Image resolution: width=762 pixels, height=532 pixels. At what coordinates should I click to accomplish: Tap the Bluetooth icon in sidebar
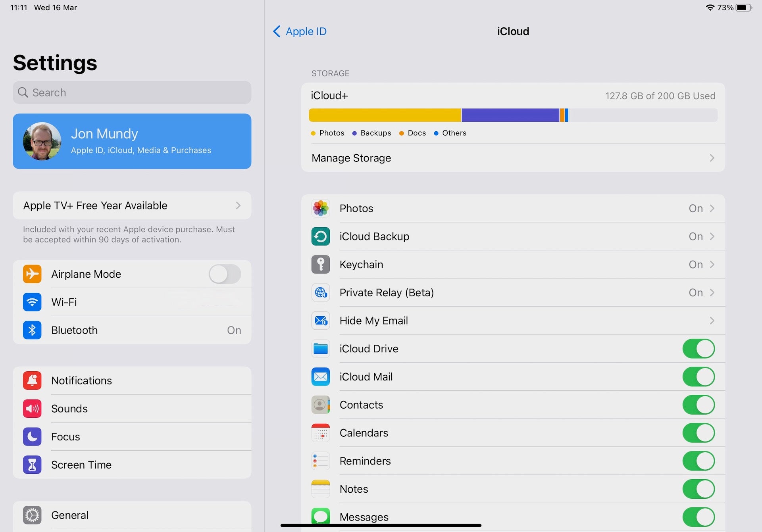tap(32, 330)
